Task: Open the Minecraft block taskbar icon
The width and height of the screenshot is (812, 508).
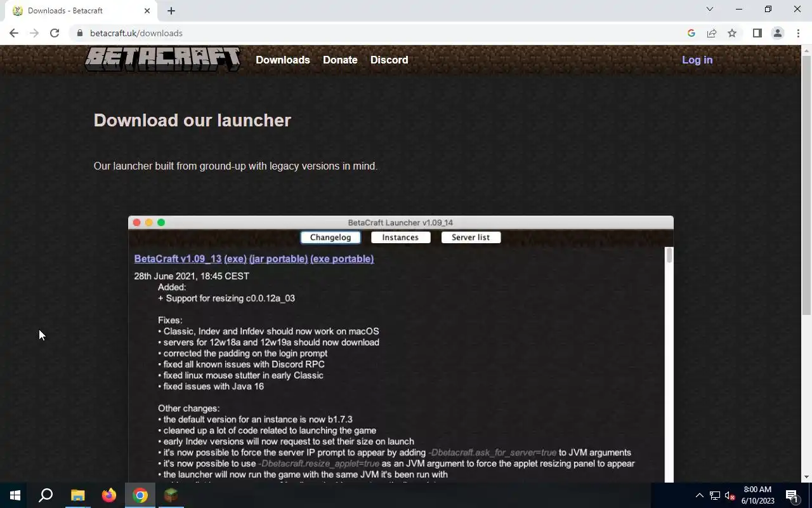Action: tap(171, 495)
